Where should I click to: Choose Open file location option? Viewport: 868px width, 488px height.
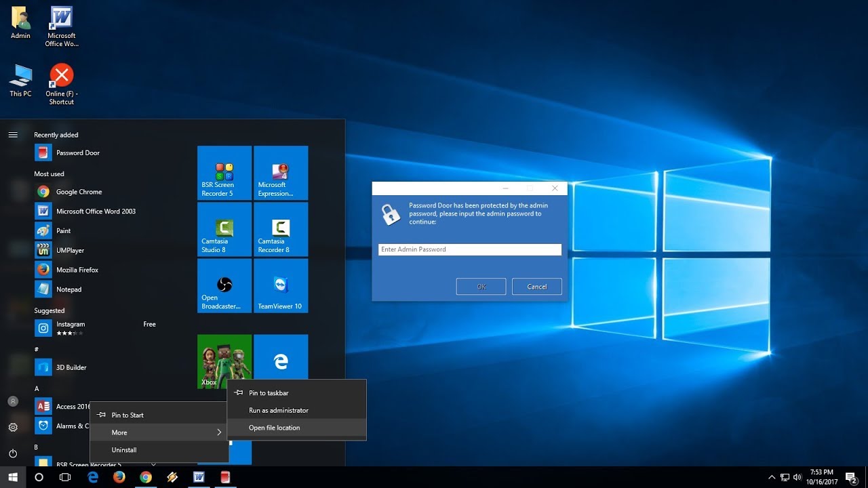297,428
